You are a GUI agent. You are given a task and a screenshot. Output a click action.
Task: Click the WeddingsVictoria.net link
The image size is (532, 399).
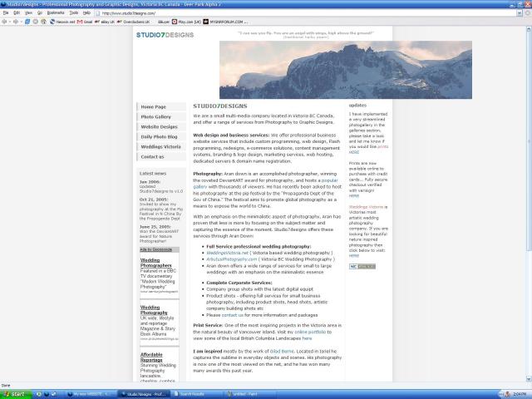pos(227,253)
